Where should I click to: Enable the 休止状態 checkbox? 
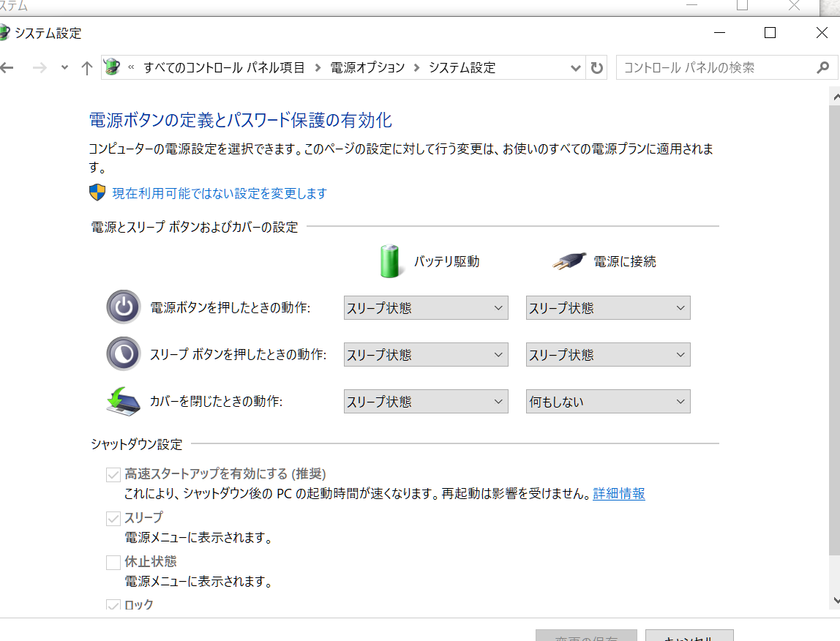tap(113, 562)
